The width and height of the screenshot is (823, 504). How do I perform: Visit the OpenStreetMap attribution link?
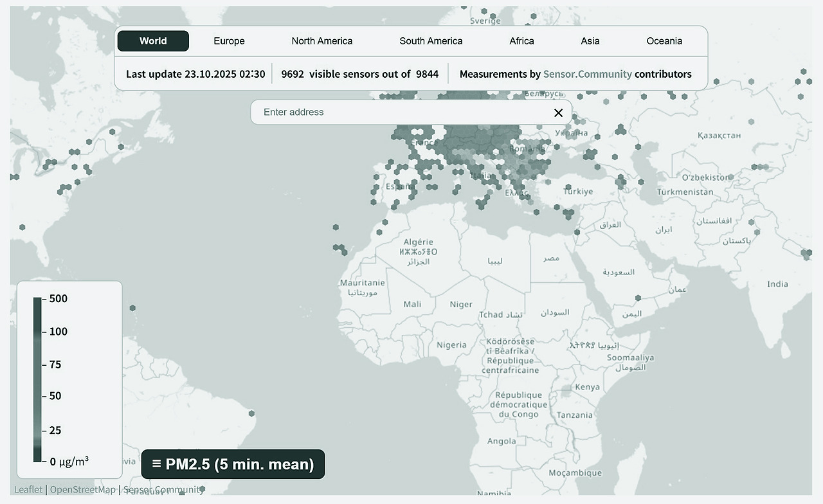[83, 490]
